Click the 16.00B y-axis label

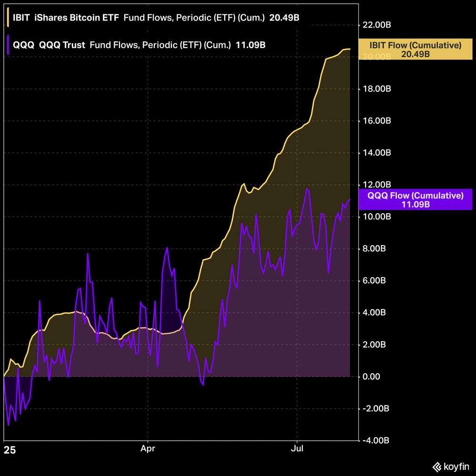(377, 121)
